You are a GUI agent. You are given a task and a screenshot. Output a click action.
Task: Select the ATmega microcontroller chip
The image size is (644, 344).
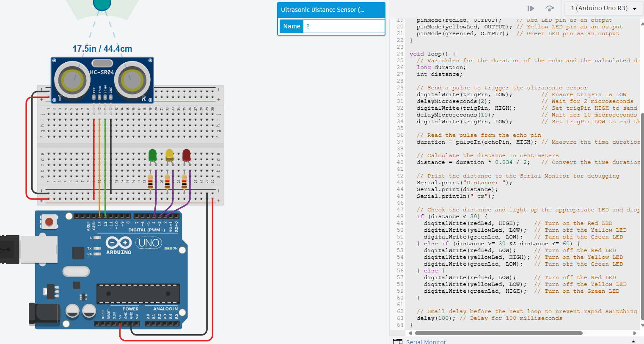tap(138, 294)
